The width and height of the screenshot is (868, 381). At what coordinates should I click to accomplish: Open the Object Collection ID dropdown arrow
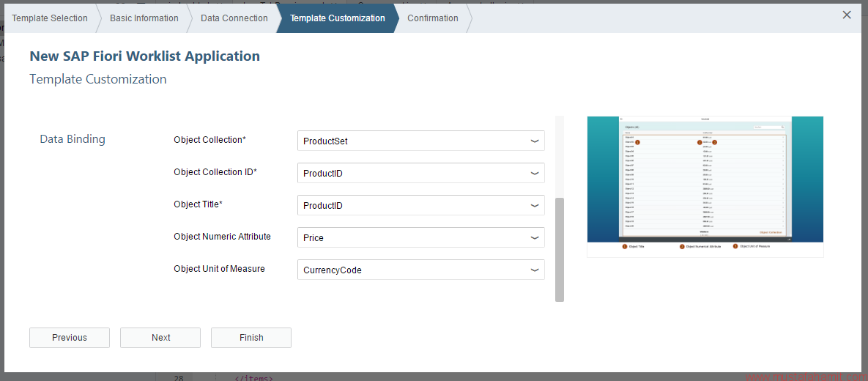[x=535, y=174]
